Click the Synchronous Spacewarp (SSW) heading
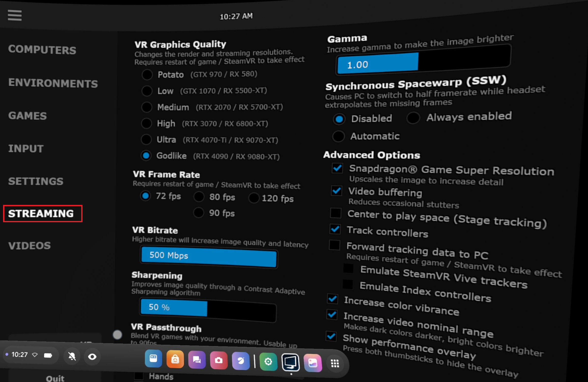Viewport: 588px width, 382px height. 416,83
